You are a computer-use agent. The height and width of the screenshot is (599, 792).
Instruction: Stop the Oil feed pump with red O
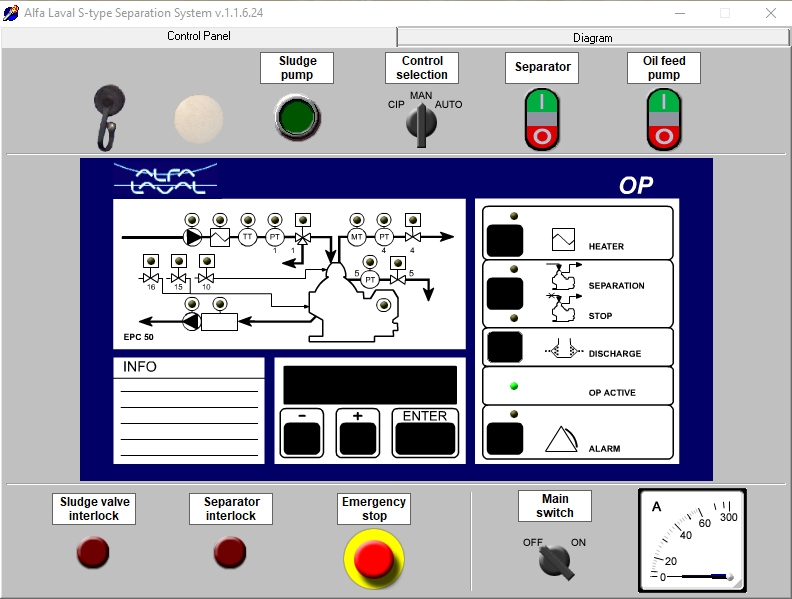pyautogui.click(x=664, y=136)
